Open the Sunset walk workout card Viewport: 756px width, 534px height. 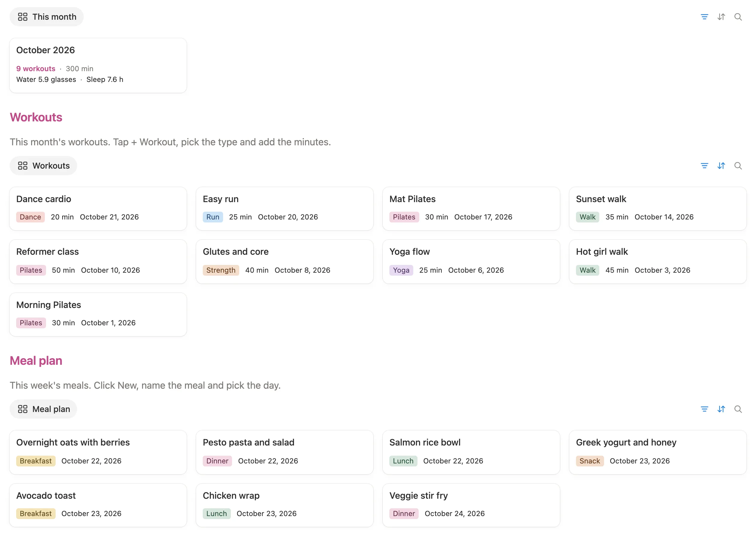pyautogui.click(x=658, y=209)
